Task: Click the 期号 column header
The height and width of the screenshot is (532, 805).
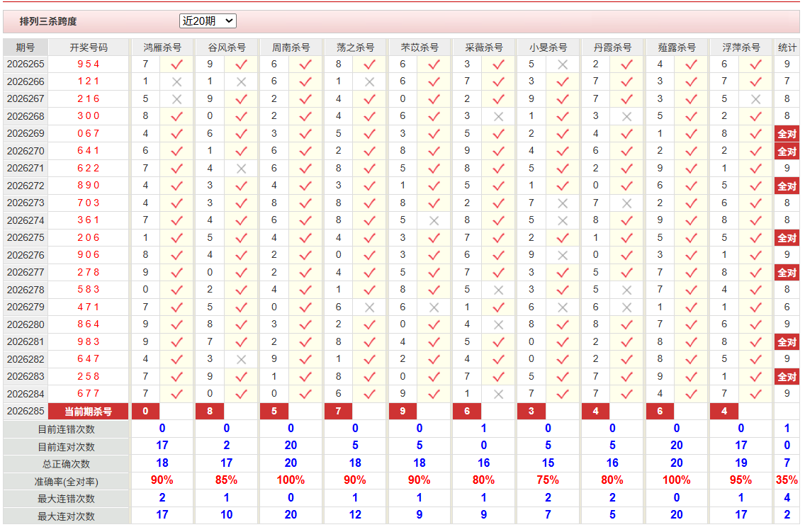Action: tap(26, 47)
